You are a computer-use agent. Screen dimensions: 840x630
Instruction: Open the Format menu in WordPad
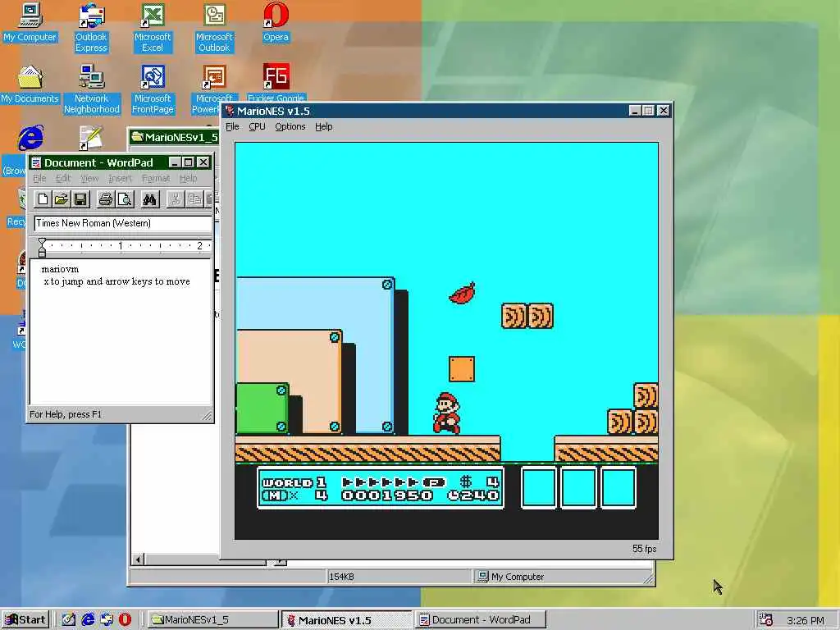tap(156, 178)
